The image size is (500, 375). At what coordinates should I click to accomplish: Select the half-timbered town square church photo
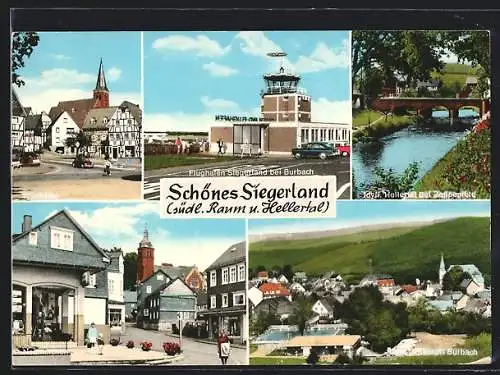[x=77, y=116]
